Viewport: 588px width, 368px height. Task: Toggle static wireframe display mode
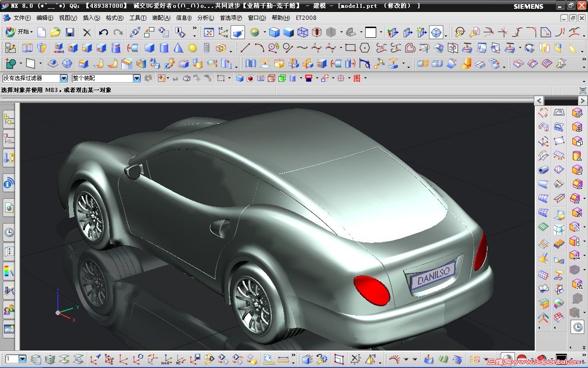pos(303,32)
